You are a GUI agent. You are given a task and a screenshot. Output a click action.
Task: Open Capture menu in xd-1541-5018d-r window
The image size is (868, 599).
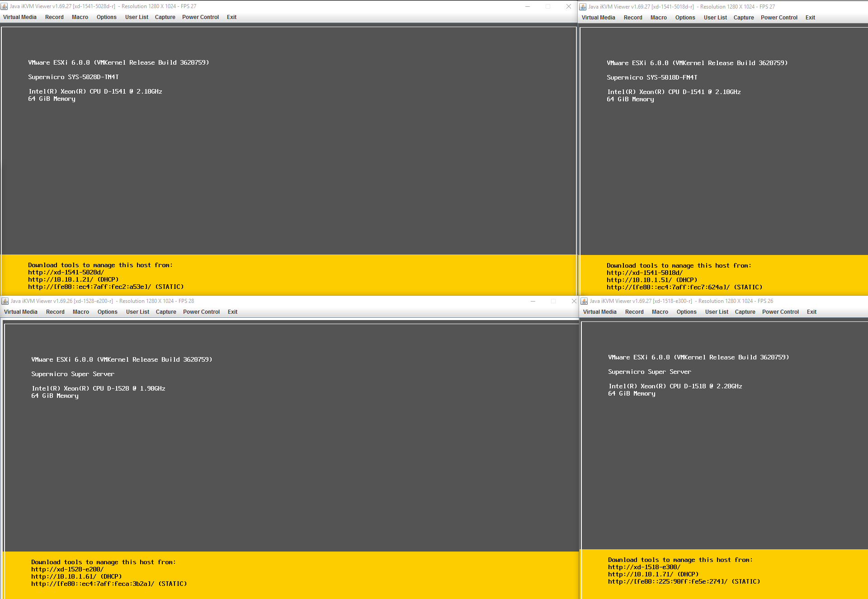pos(744,18)
